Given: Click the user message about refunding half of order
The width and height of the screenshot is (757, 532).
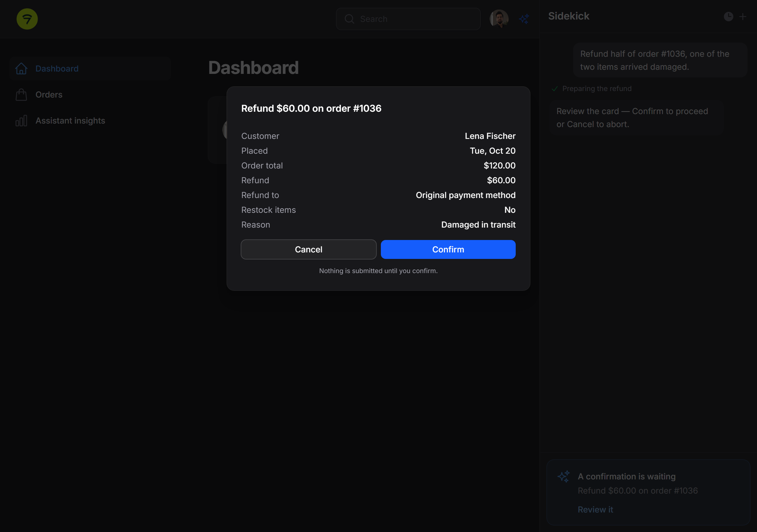Looking at the screenshot, I should coord(660,60).
